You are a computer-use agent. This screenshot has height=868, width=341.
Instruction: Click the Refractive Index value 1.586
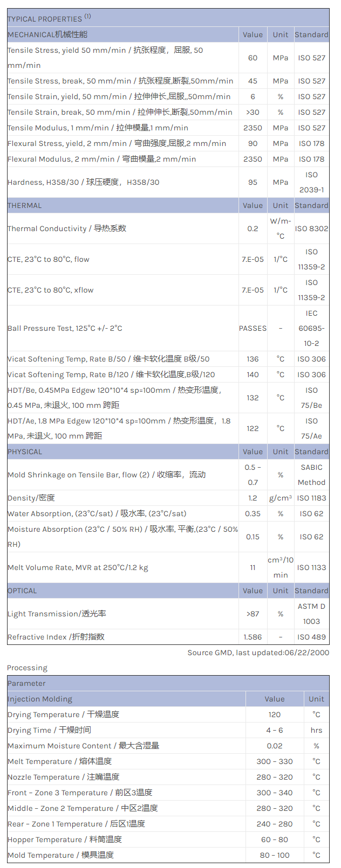[253, 637]
